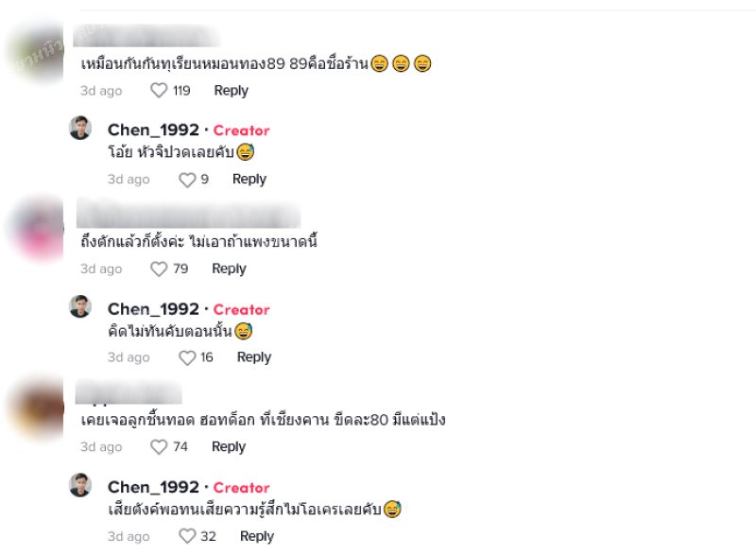Reply to the comment with 119 likes
Screen dimensions: 756x555
click(x=231, y=90)
